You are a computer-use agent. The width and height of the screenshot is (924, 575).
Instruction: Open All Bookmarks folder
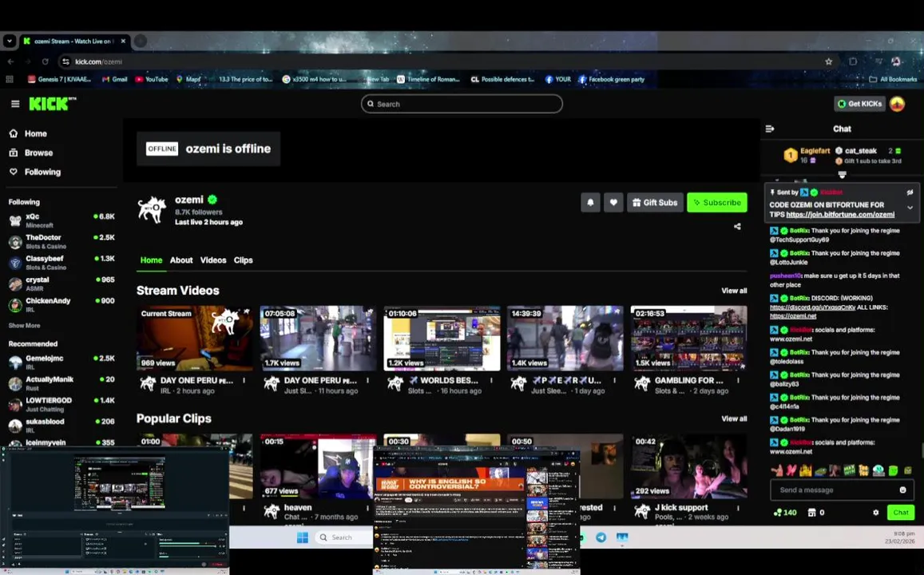pyautogui.click(x=893, y=79)
